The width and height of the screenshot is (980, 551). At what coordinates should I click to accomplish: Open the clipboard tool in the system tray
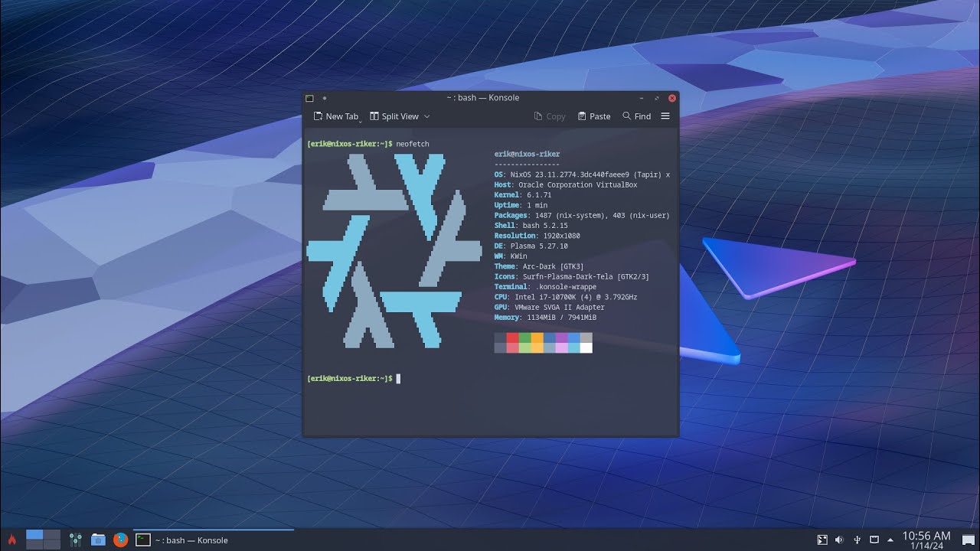tap(874, 540)
